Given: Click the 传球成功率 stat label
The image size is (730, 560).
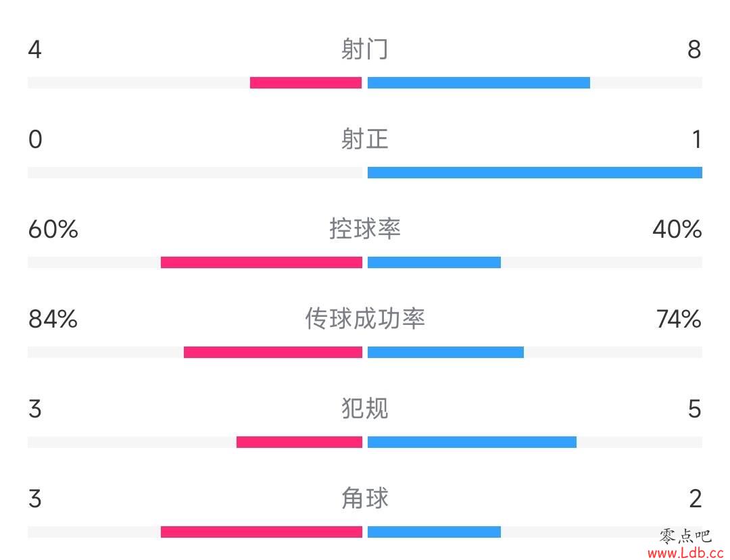Looking at the screenshot, I should (364, 319).
